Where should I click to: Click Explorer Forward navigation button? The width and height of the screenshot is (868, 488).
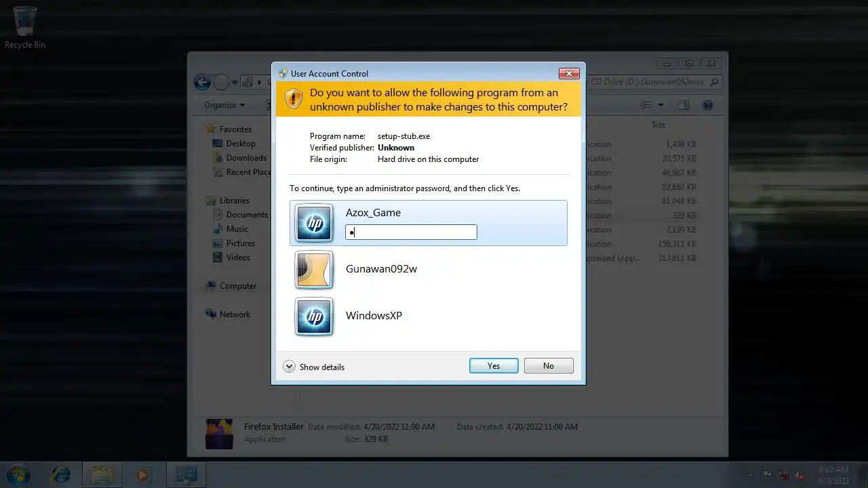click(x=221, y=83)
